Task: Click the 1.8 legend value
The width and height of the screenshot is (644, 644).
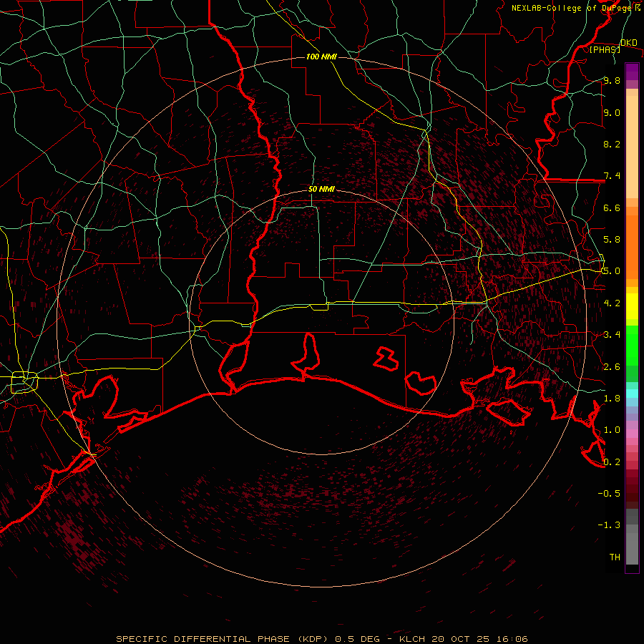Action: 612,398
